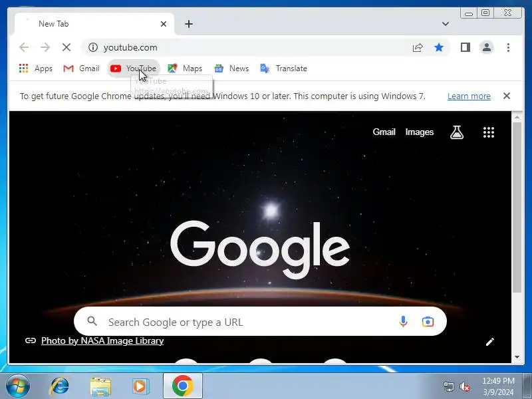Open the Windows Start menu

pyautogui.click(x=17, y=386)
